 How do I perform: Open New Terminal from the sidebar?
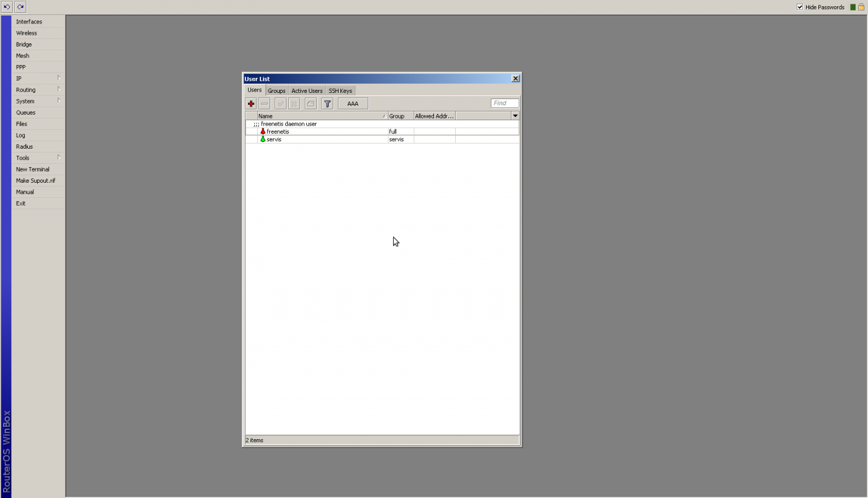click(x=33, y=169)
